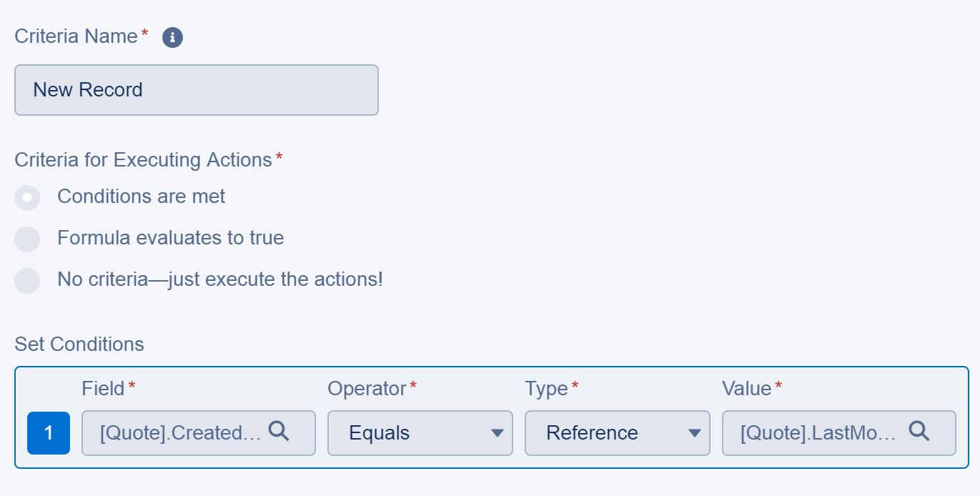Open the Operator dropdown showing Equals
Viewport: 980px width, 496px height.
coord(420,433)
